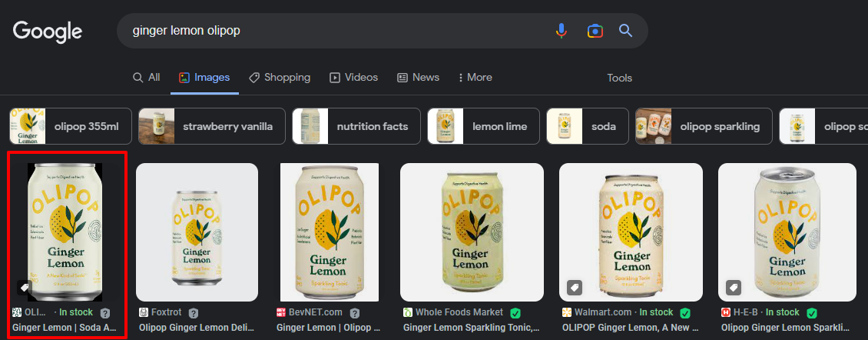Open the H-E-B Olipop can image
Viewport: 868px width, 340px height.
[x=787, y=232]
